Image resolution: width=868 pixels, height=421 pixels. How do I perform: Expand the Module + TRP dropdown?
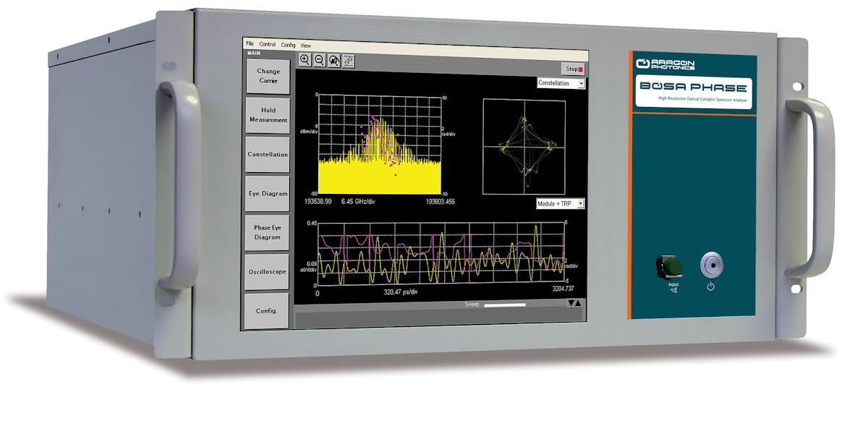pyautogui.click(x=560, y=204)
